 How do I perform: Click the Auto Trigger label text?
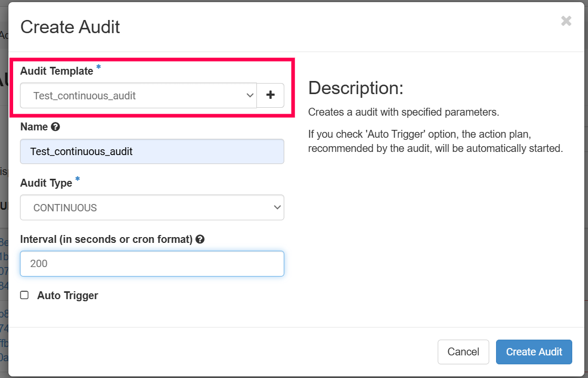coord(67,295)
